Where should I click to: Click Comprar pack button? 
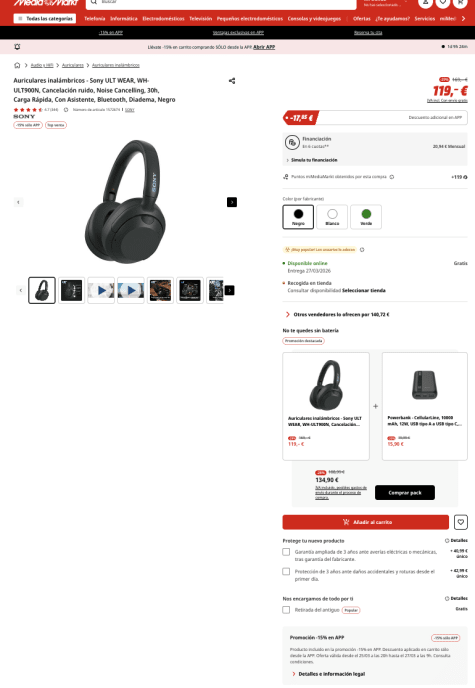[405, 493]
